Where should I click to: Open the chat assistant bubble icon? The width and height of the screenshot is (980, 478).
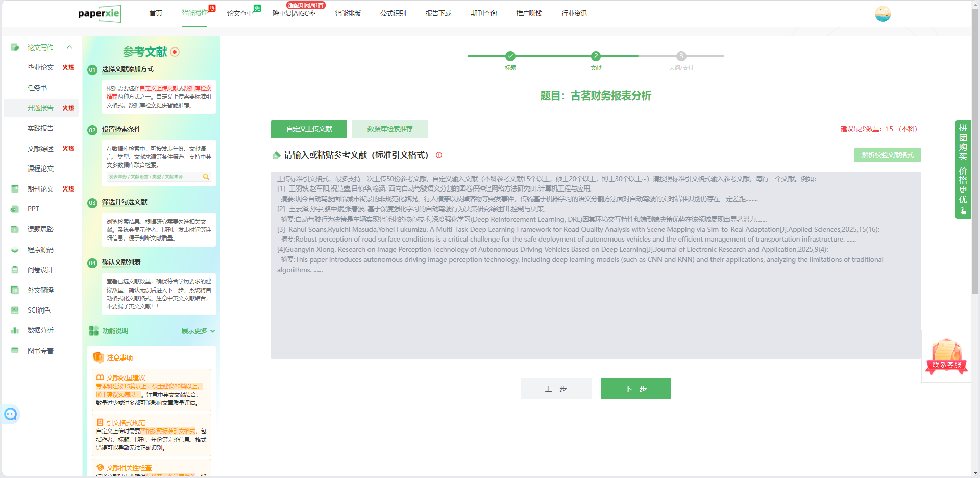tap(11, 414)
